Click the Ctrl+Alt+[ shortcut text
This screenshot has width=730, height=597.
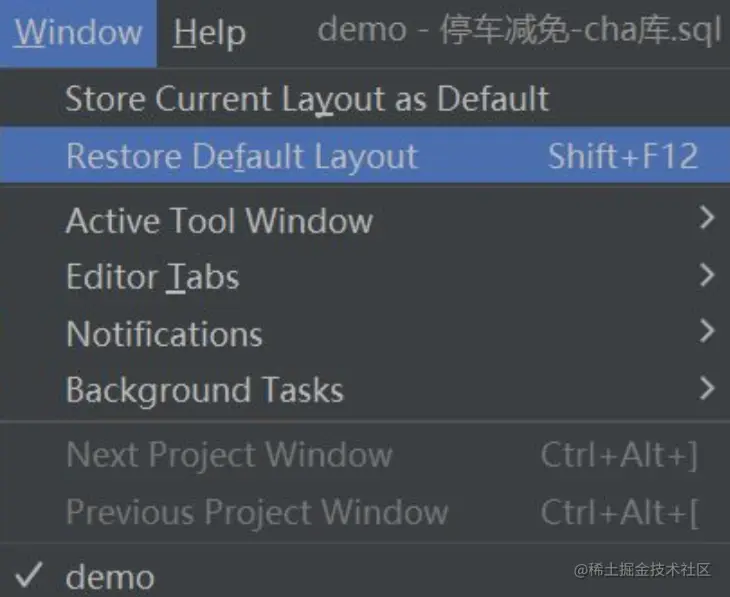click(619, 512)
